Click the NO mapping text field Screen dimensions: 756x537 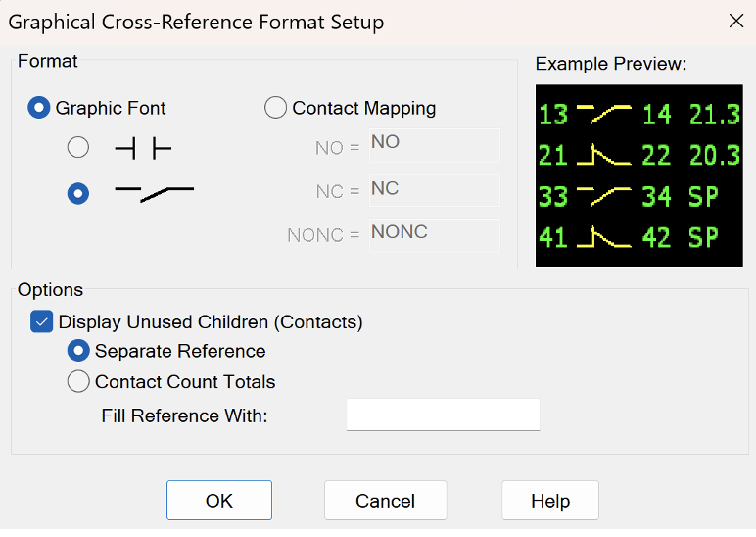point(435,145)
